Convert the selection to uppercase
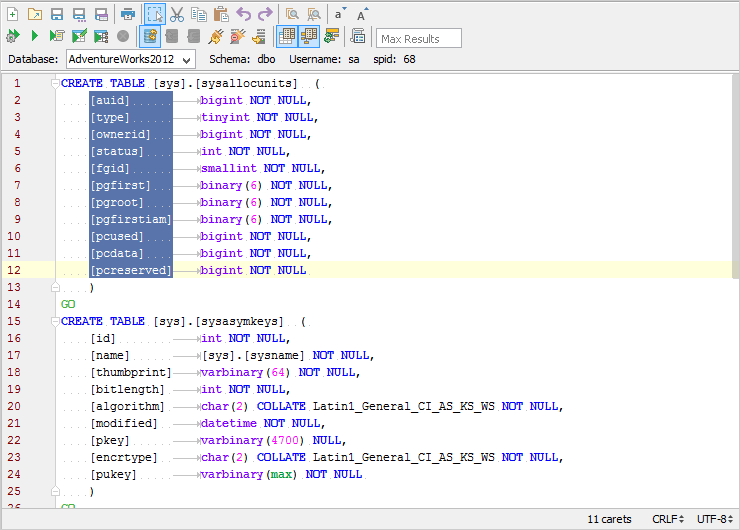Viewport: 740px width, 530px height. [x=362, y=15]
